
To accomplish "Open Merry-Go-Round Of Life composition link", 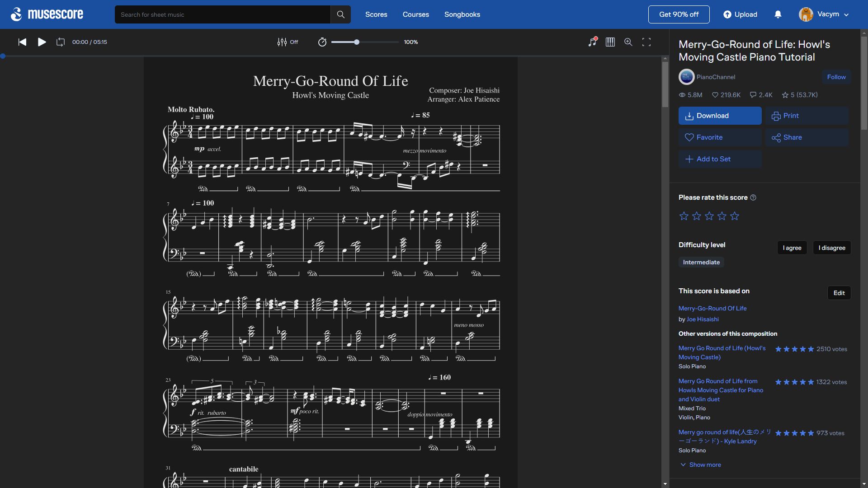I will click(712, 308).
